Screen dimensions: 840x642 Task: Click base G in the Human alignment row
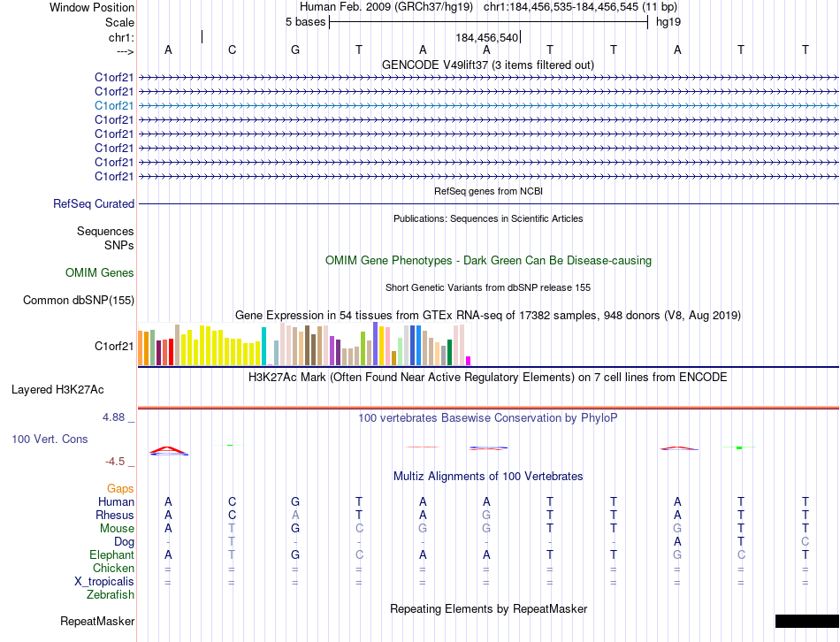pyautogui.click(x=295, y=501)
